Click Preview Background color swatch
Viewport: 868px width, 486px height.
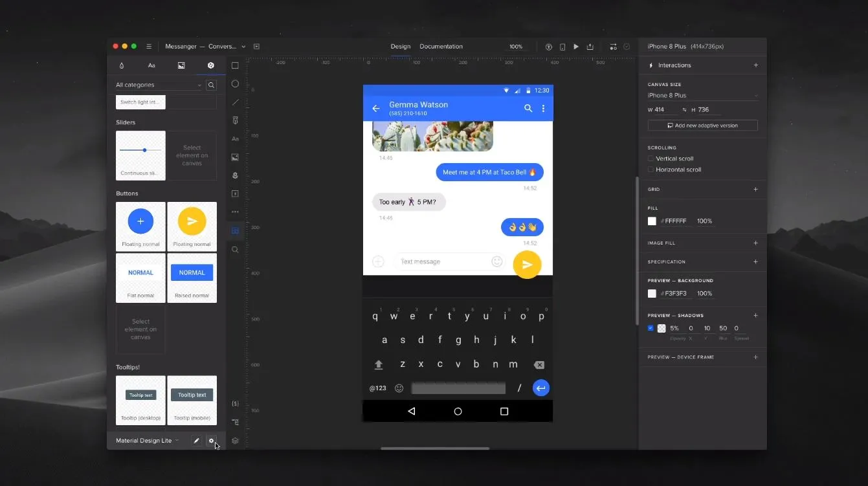tap(652, 294)
